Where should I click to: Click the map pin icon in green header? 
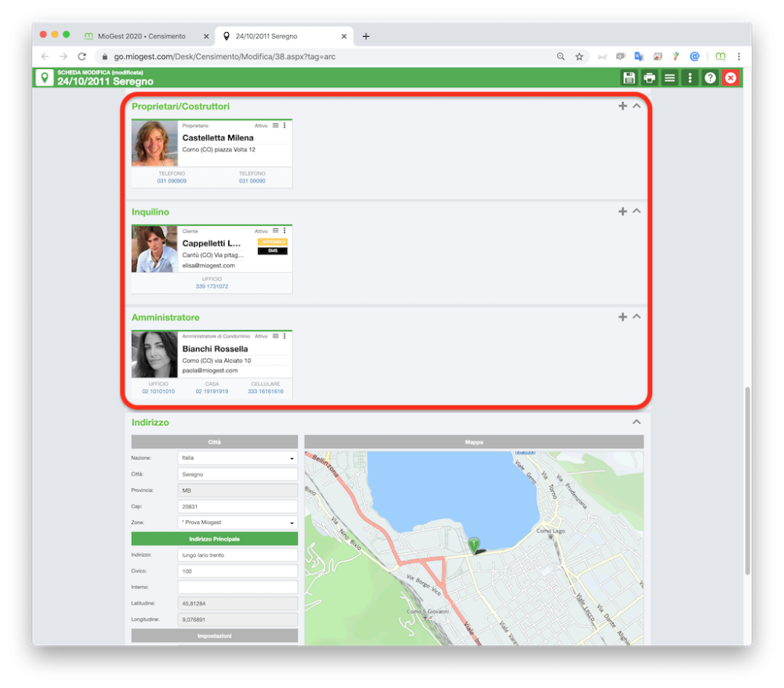(x=45, y=78)
